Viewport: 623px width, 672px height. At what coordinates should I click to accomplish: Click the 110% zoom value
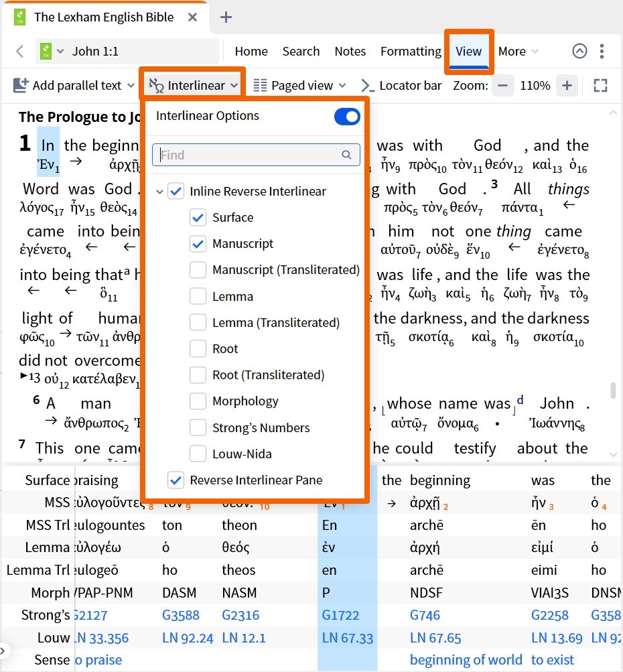pyautogui.click(x=535, y=85)
